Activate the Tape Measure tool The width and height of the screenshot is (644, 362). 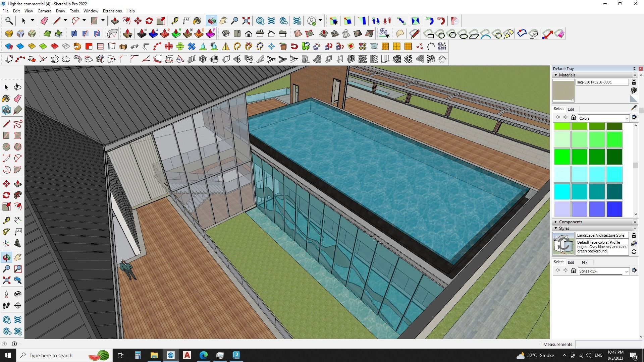point(6,220)
